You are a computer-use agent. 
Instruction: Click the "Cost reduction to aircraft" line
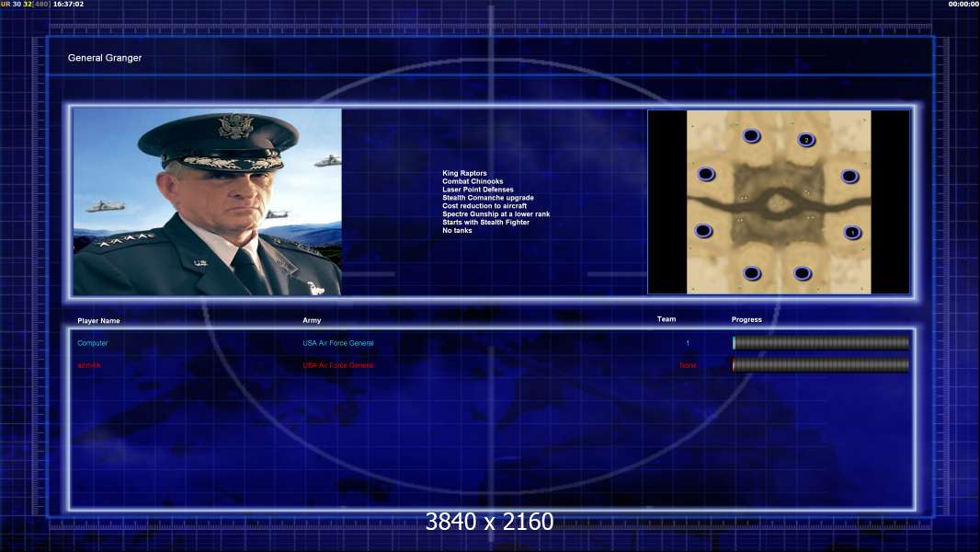pyautogui.click(x=484, y=206)
